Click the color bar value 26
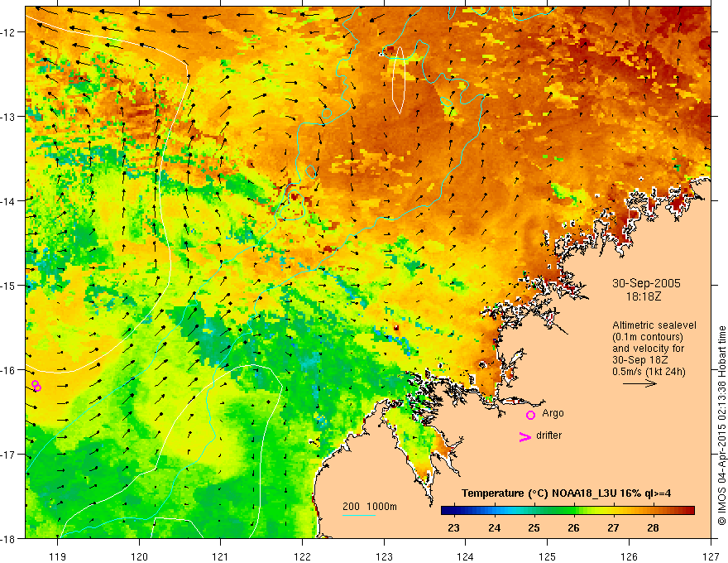Screen dimensions: 728x563 pos(573,527)
